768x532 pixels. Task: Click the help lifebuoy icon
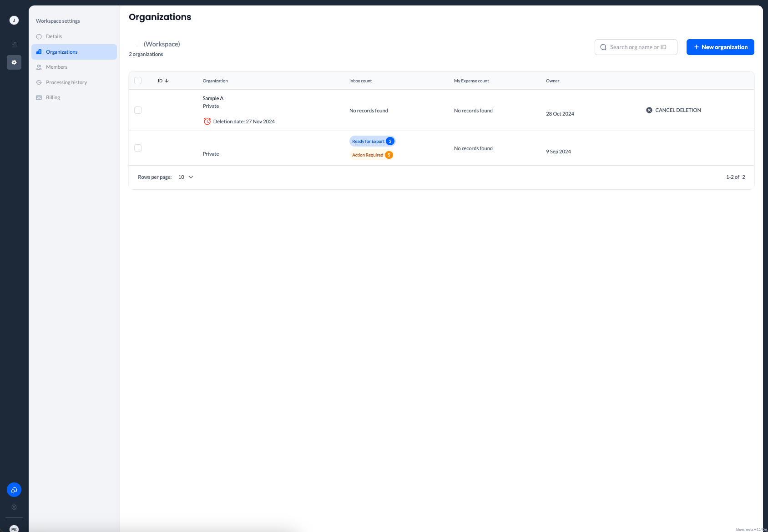pos(14,507)
